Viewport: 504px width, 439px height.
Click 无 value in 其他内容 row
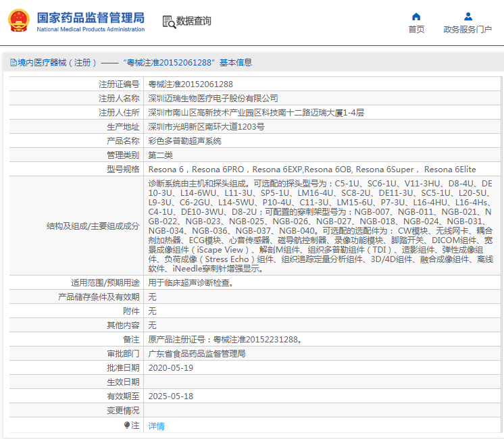153,326
